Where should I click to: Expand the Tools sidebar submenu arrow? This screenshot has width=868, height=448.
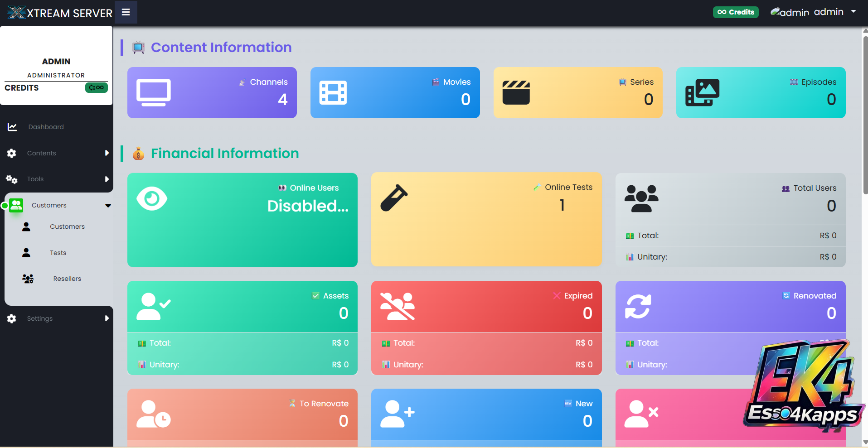(107, 179)
